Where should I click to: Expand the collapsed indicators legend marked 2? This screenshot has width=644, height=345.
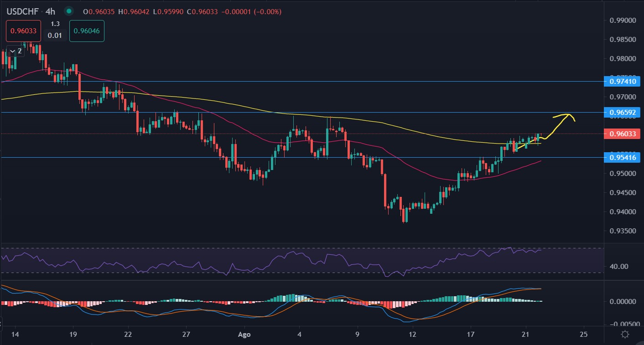point(16,51)
